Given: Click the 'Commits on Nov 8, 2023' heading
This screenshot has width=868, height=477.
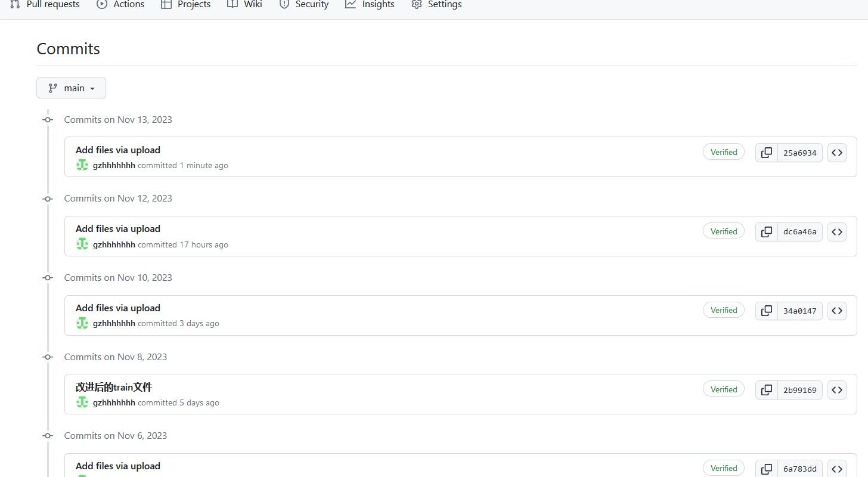Looking at the screenshot, I should coord(116,357).
